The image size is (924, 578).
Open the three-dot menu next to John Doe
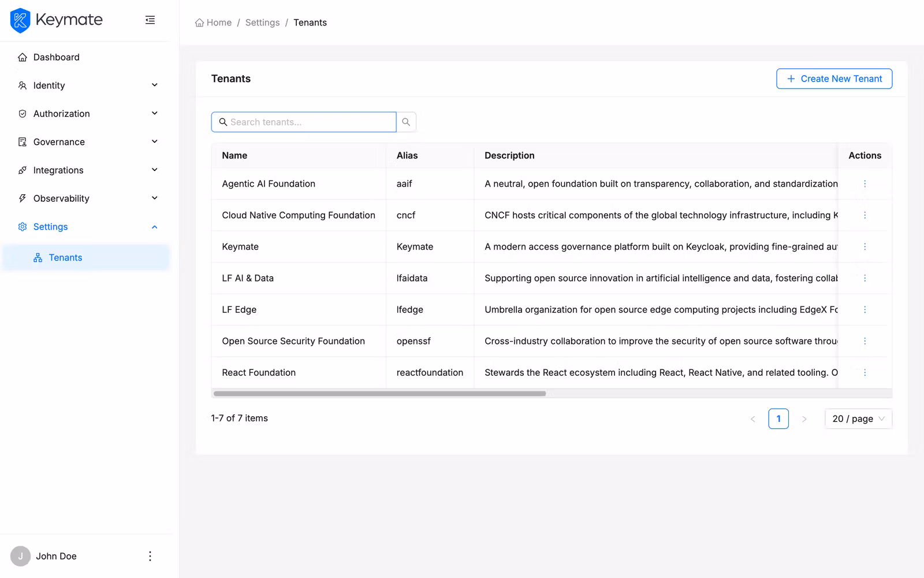pyautogui.click(x=150, y=555)
